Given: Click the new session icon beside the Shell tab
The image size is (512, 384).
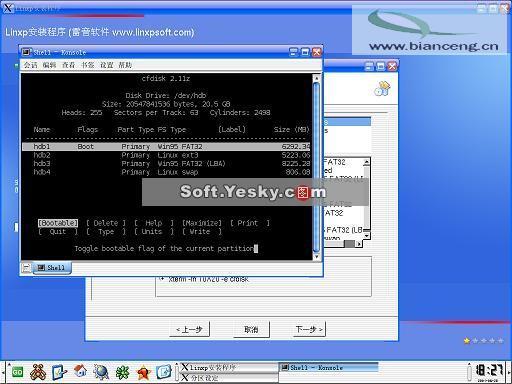Looking at the screenshot, I should pyautogui.click(x=26, y=268).
